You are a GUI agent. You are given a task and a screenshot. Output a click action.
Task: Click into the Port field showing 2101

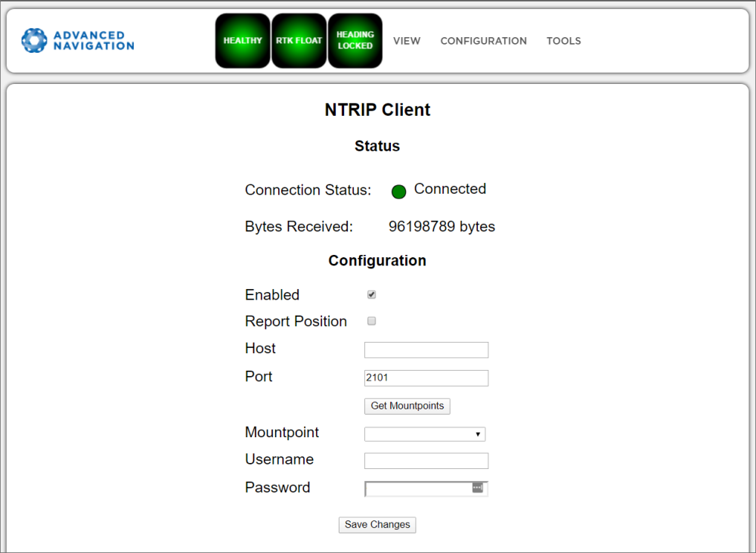tap(426, 378)
